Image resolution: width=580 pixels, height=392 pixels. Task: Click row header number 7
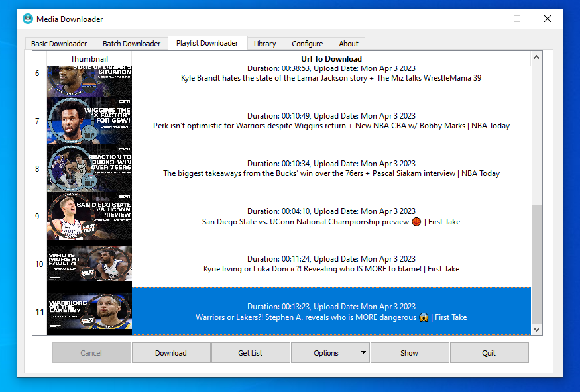40,121
